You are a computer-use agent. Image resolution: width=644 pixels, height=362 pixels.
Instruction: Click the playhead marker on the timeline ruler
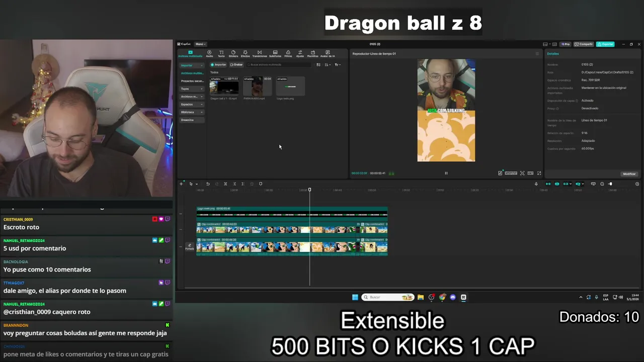click(309, 190)
